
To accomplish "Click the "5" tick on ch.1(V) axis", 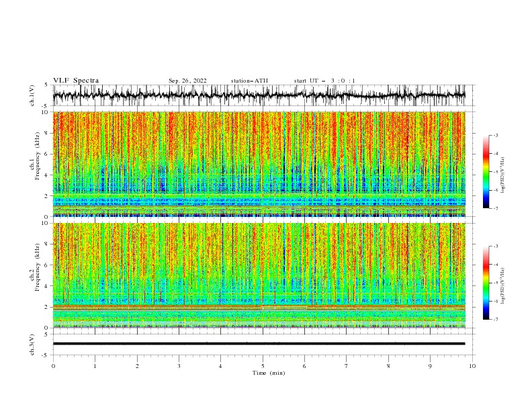I will (x=46, y=85).
